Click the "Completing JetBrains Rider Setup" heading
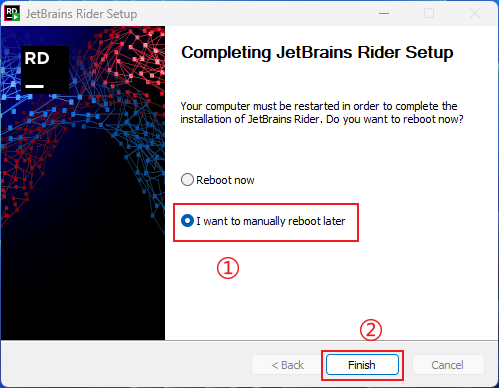 coord(317,53)
